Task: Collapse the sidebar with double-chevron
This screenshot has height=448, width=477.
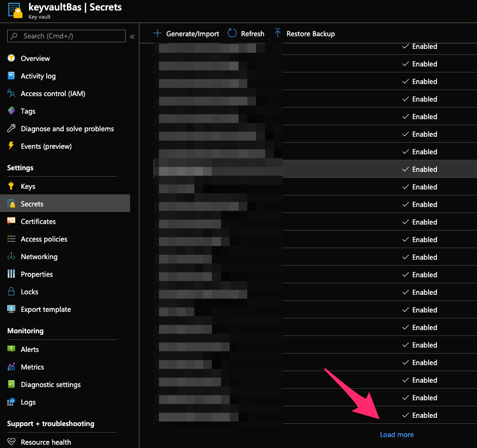Action: pos(132,36)
